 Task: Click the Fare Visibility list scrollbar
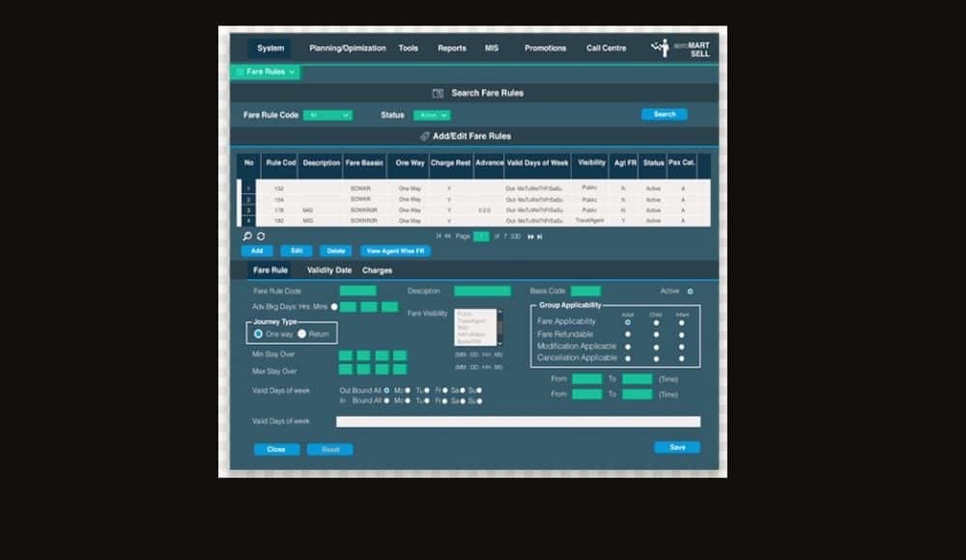pyautogui.click(x=500, y=327)
